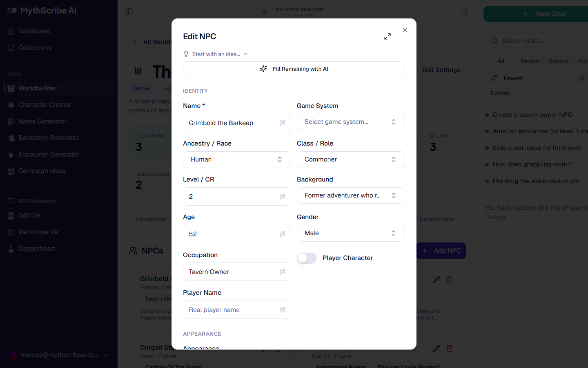The width and height of the screenshot is (588, 368).
Task: Open the Game System dropdown
Action: (350, 122)
